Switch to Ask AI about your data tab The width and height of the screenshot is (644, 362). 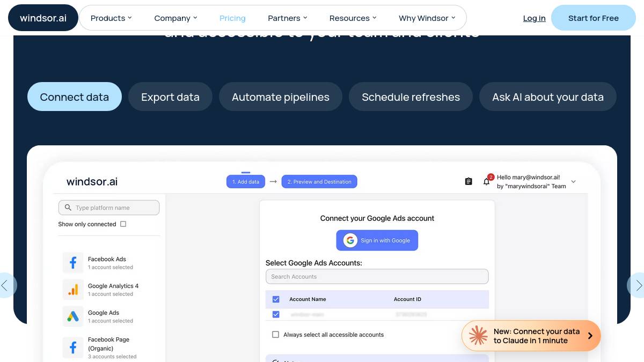coord(548,97)
